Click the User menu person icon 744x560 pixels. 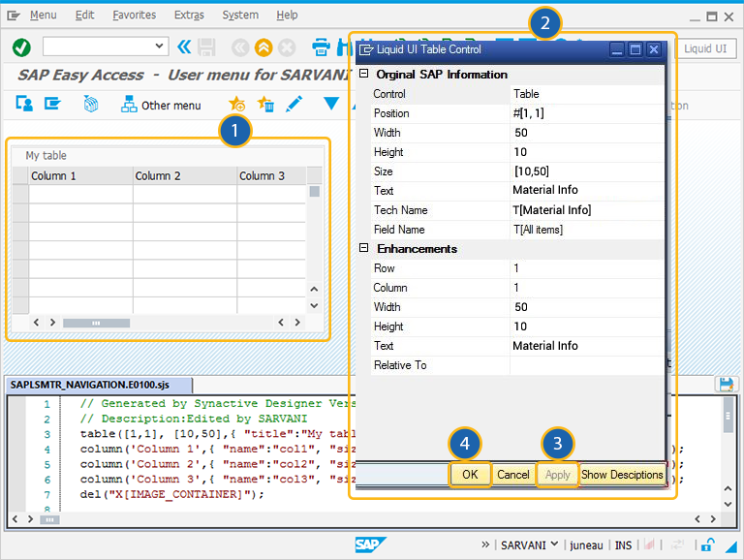pyautogui.click(x=24, y=104)
